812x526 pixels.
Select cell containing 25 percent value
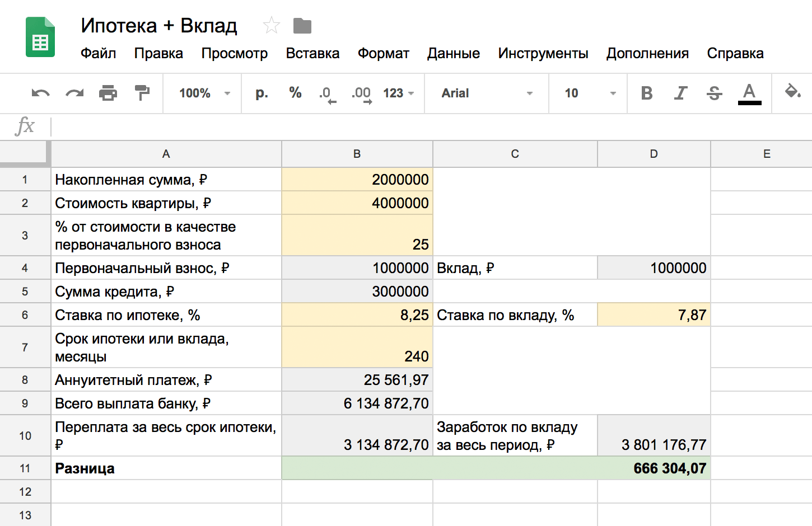click(x=357, y=236)
